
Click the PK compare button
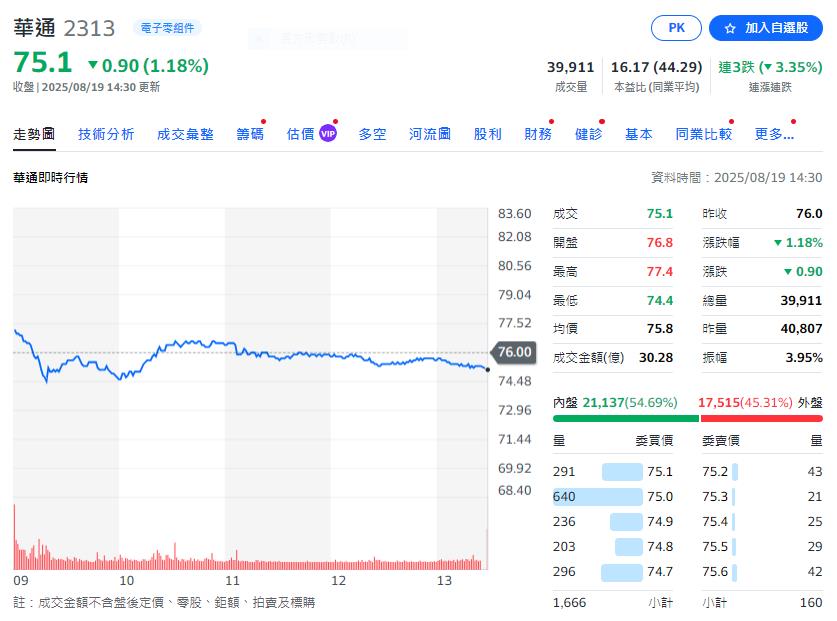point(676,28)
